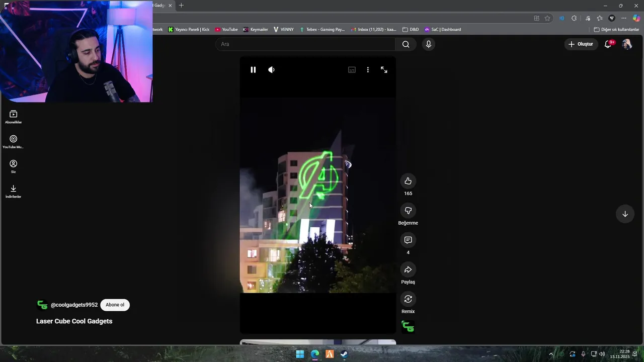Show hidden system tray icons
644x362 pixels.
[551, 354]
